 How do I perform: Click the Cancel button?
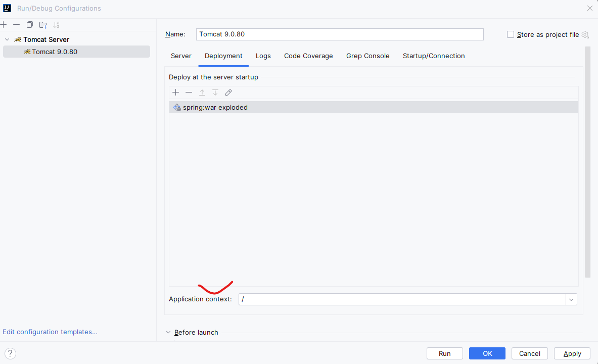click(x=530, y=353)
